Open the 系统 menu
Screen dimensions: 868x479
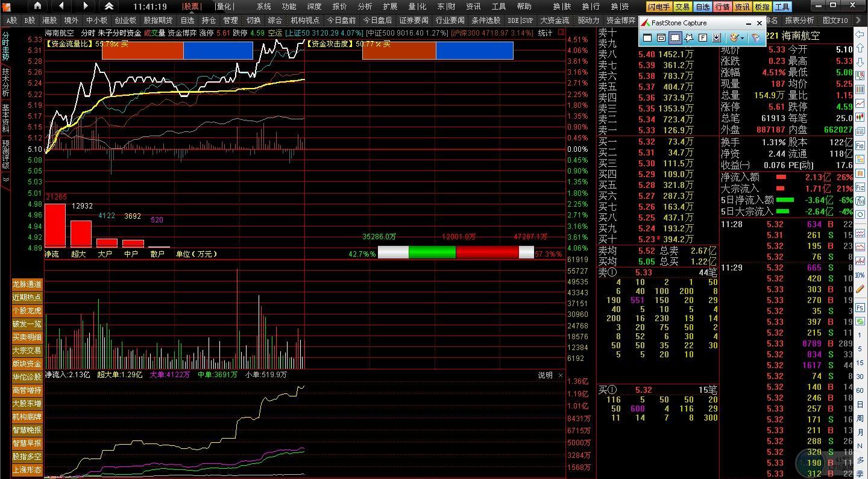coord(263,7)
